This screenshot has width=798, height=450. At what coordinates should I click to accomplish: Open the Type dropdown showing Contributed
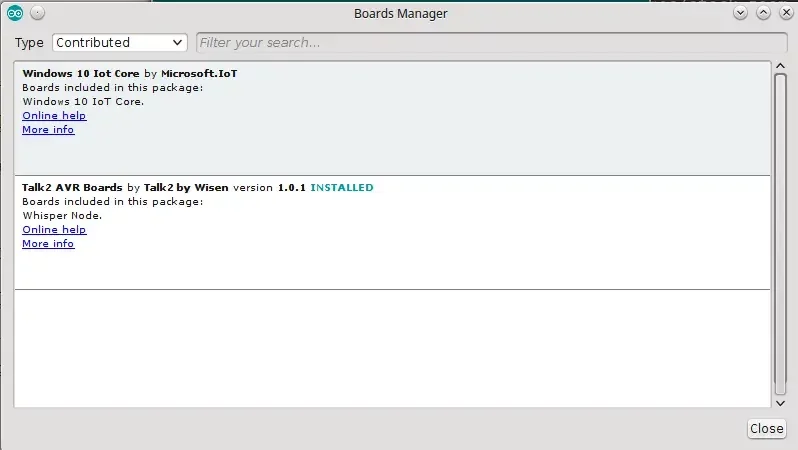coord(120,42)
